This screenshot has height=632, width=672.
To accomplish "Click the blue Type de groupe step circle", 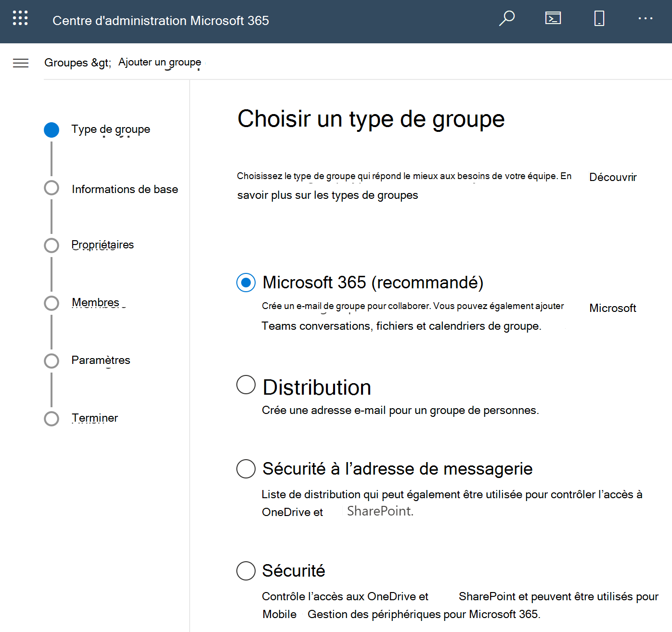I will 52,129.
